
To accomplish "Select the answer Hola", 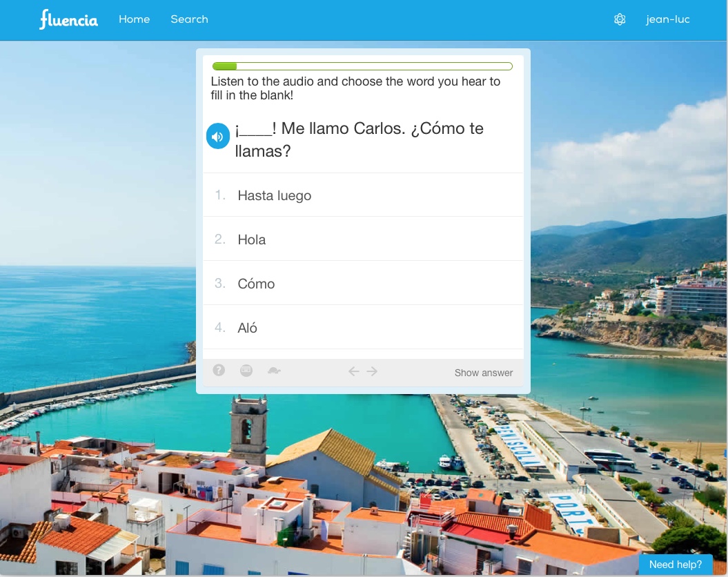I will click(x=252, y=239).
